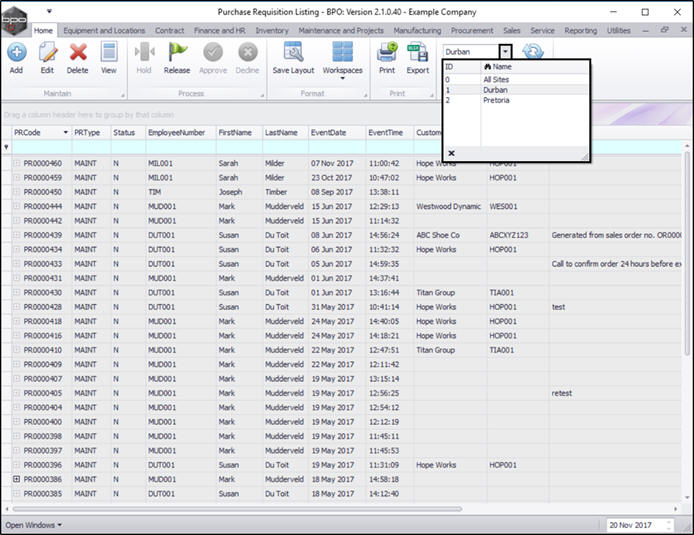Click the Export icon
The width and height of the screenshot is (694, 535).
417,52
